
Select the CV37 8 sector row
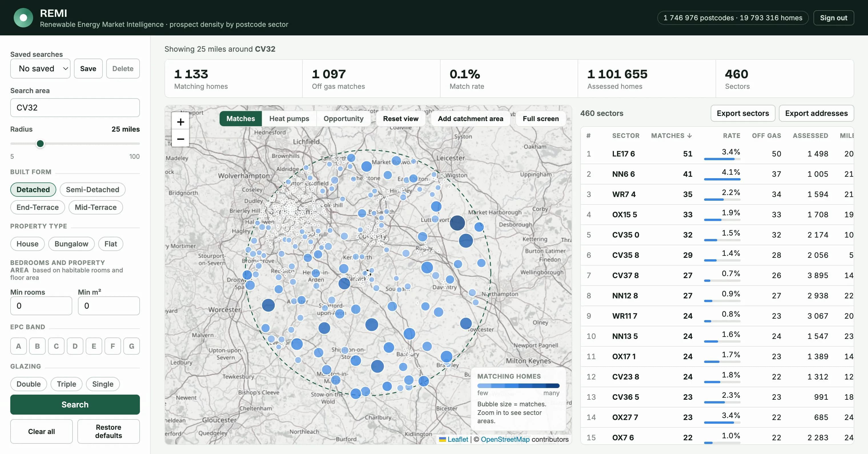(717, 275)
